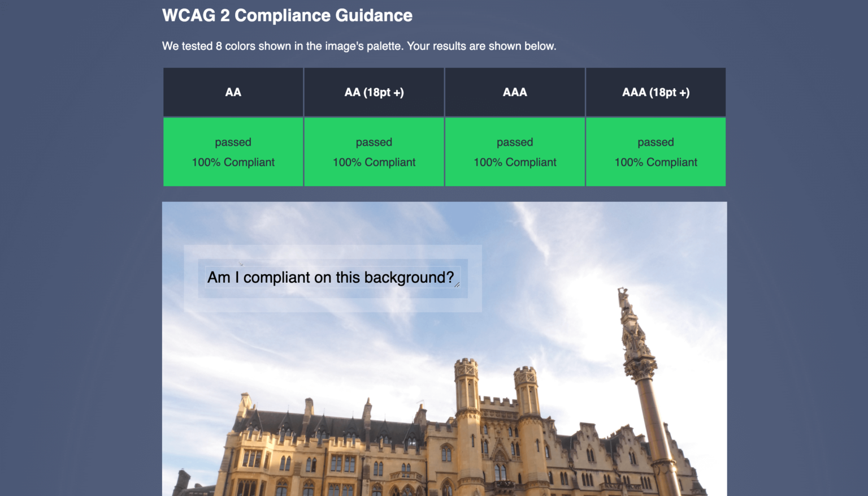
Task: Click the passed cell under AA (18pt +)
Action: (374, 142)
